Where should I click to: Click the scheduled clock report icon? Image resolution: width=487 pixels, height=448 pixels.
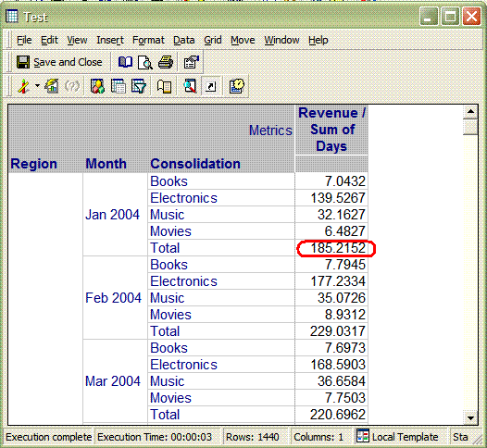pyautogui.click(x=237, y=86)
